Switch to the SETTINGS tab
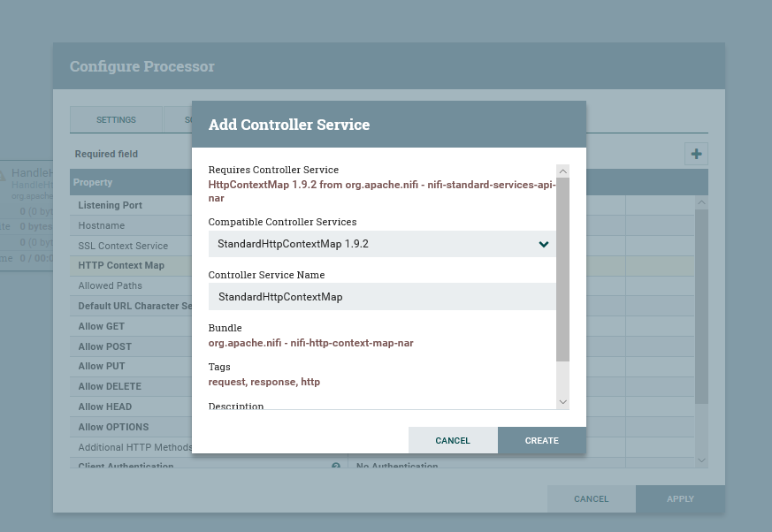 [116, 119]
